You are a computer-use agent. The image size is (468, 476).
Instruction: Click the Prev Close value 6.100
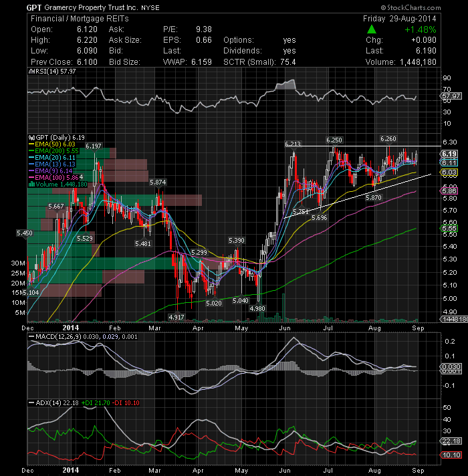(87, 62)
